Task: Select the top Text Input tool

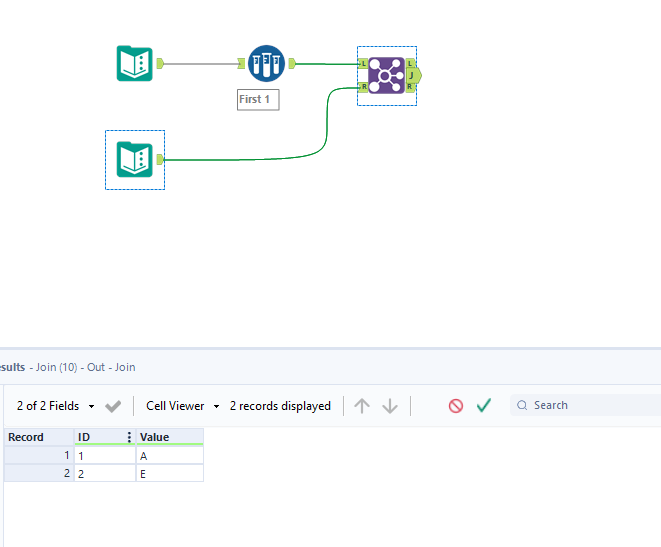Action: coord(134,63)
